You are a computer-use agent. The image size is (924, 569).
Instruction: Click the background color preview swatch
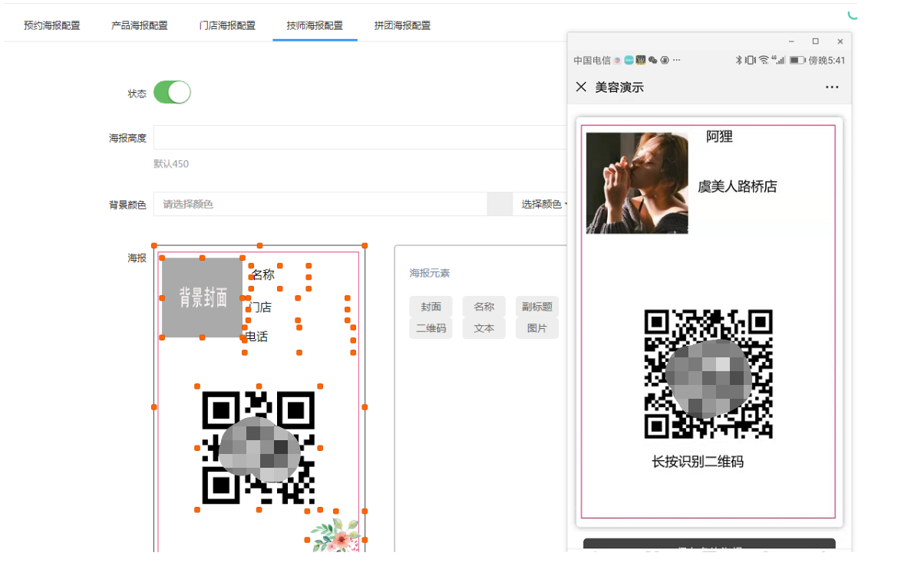[x=500, y=204]
